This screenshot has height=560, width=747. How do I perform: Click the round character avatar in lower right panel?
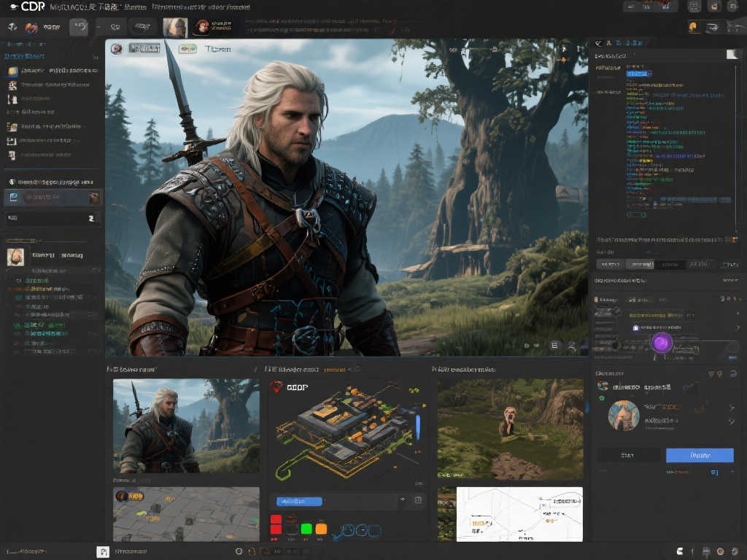pos(624,416)
